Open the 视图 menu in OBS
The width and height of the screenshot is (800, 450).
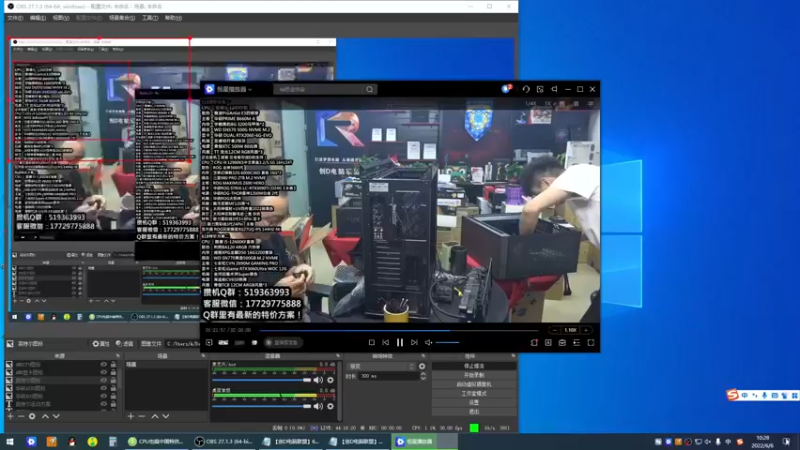[x=61, y=18]
